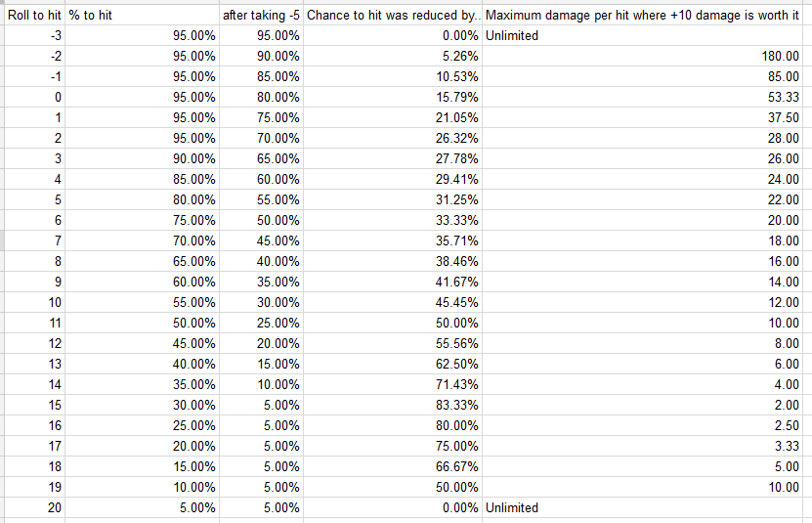Click the cell containing 53.33

point(642,97)
